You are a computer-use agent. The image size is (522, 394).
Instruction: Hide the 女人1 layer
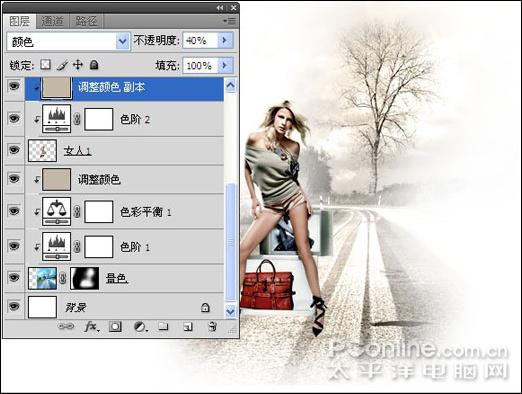click(x=14, y=150)
